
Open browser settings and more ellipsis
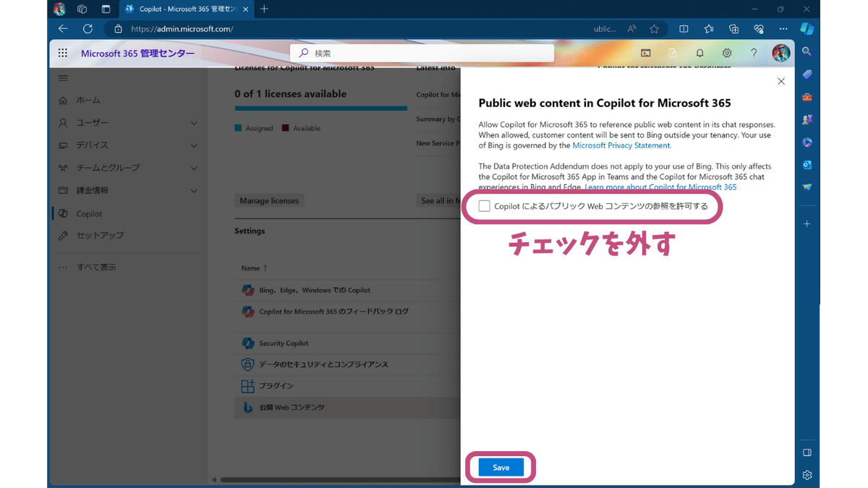[783, 29]
